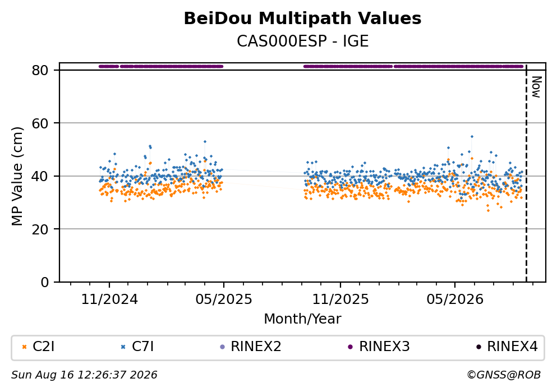Click the 11/2025 x-axis label
557x392 pixels.
tap(340, 299)
